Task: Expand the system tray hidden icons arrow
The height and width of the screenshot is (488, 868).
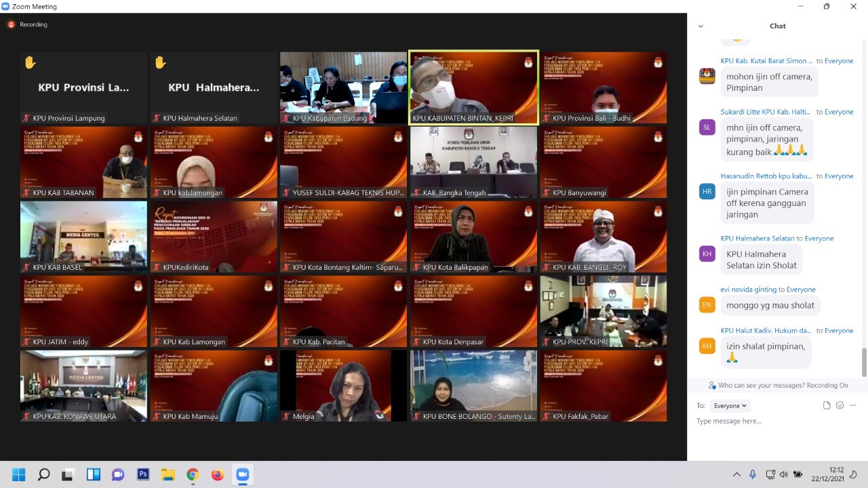Action: click(x=737, y=474)
